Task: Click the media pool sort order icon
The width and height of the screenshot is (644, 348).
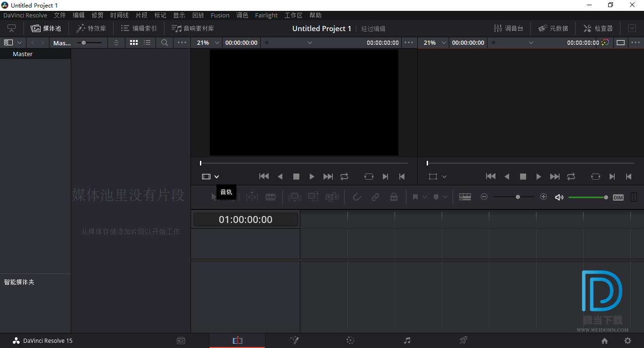Action: click(x=116, y=42)
